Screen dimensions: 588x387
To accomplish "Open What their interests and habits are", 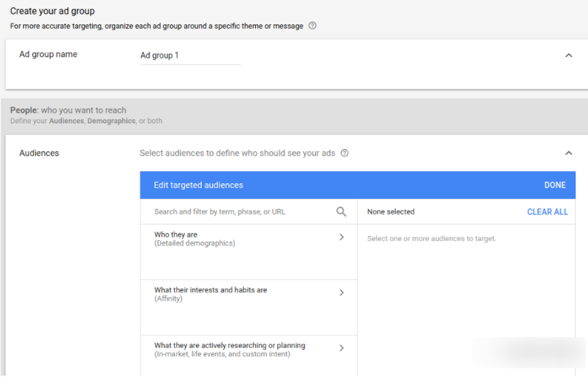I will coord(211,294).
